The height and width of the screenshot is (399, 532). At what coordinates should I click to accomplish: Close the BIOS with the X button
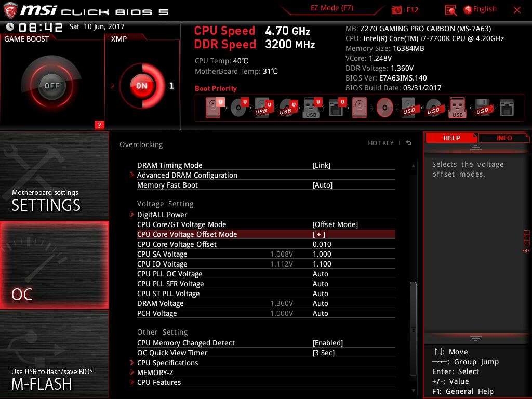pyautogui.click(x=517, y=10)
